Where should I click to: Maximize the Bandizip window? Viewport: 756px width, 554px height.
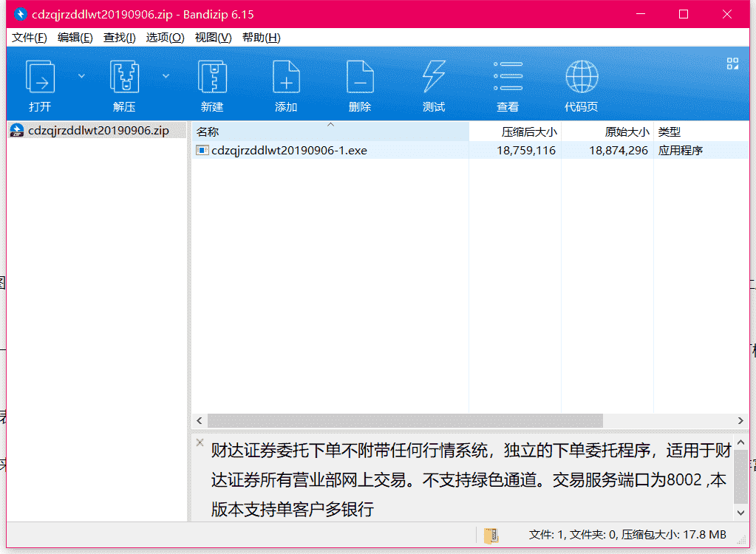pyautogui.click(x=683, y=14)
